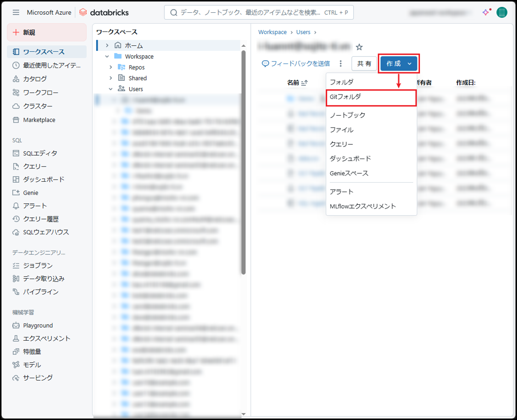
Task: Click the フィードバックを送信 link
Action: [x=296, y=64]
